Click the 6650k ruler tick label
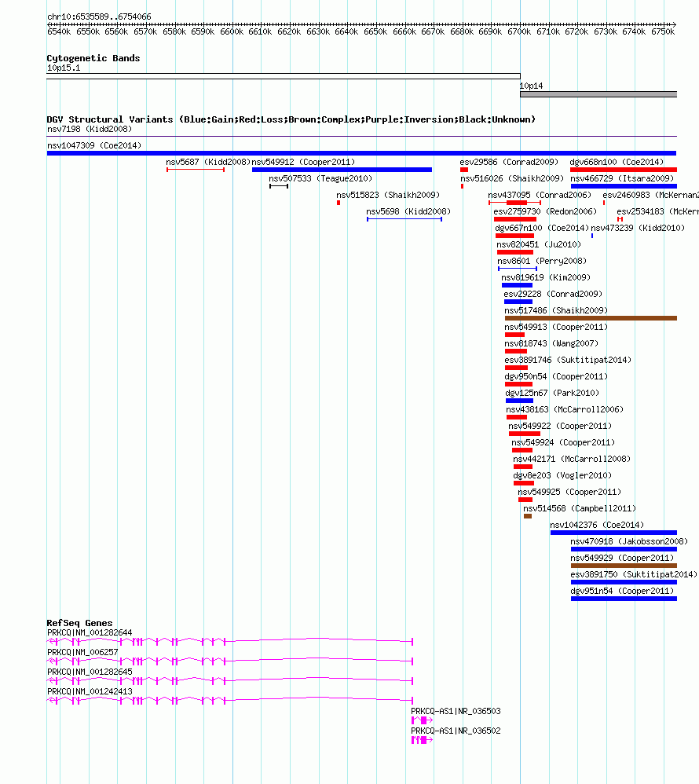 [x=375, y=31]
